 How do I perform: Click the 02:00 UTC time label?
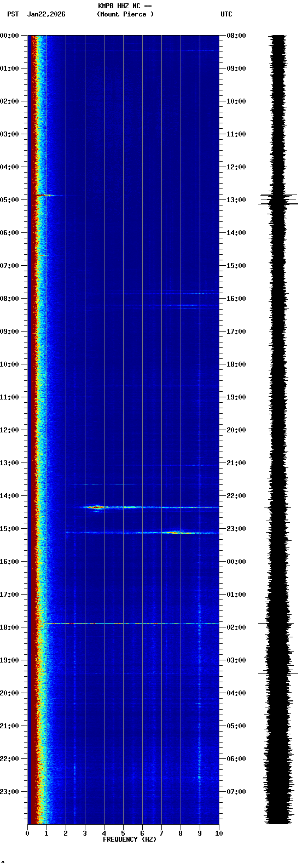236,627
